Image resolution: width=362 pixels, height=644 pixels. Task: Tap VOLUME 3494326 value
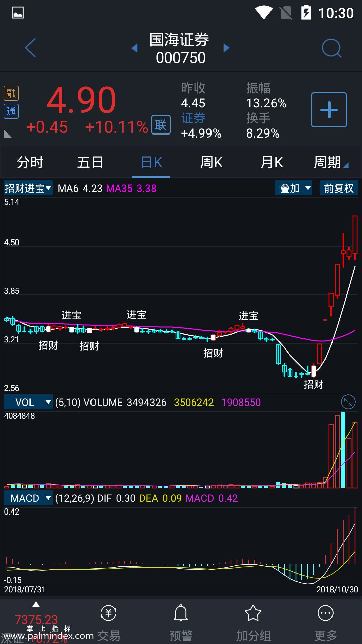[x=125, y=402]
